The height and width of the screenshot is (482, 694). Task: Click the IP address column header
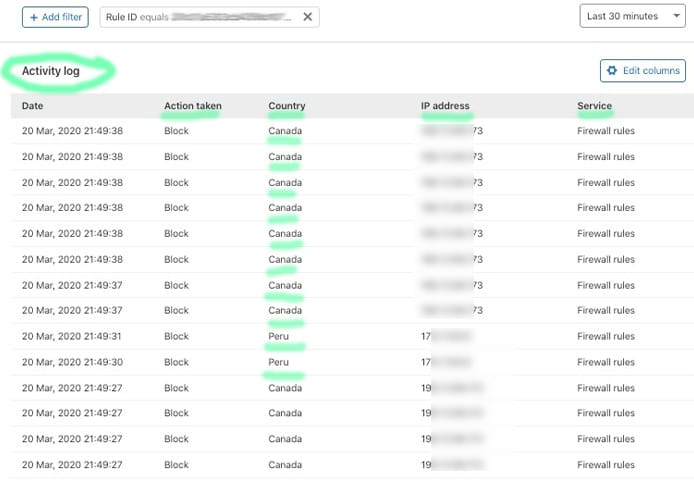[445, 106]
